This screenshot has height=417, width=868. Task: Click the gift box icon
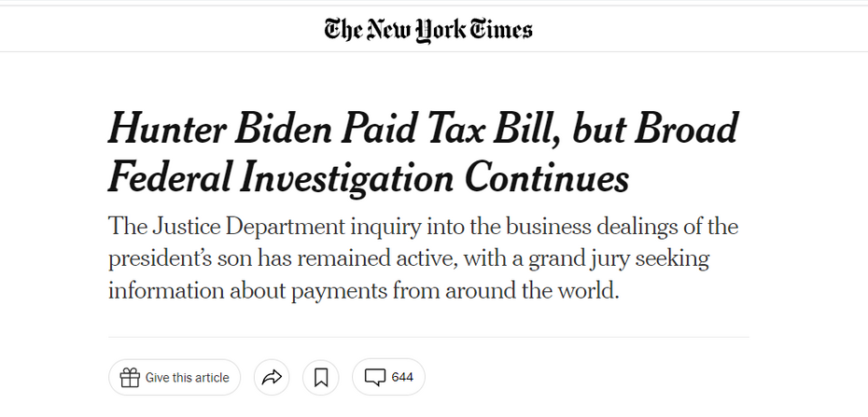[x=130, y=378]
